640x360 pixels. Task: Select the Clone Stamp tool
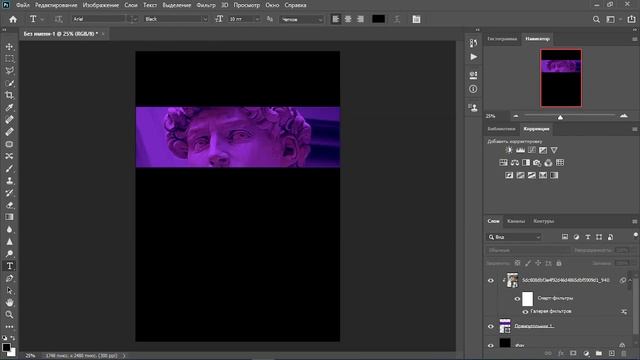pos(9,181)
